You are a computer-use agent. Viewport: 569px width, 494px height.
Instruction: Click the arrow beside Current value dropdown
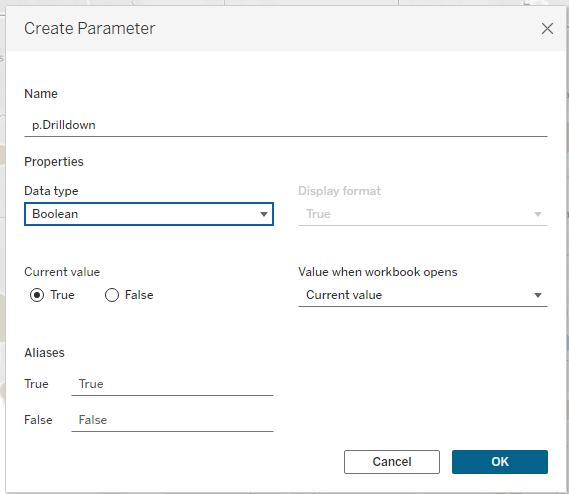pyautogui.click(x=538, y=295)
